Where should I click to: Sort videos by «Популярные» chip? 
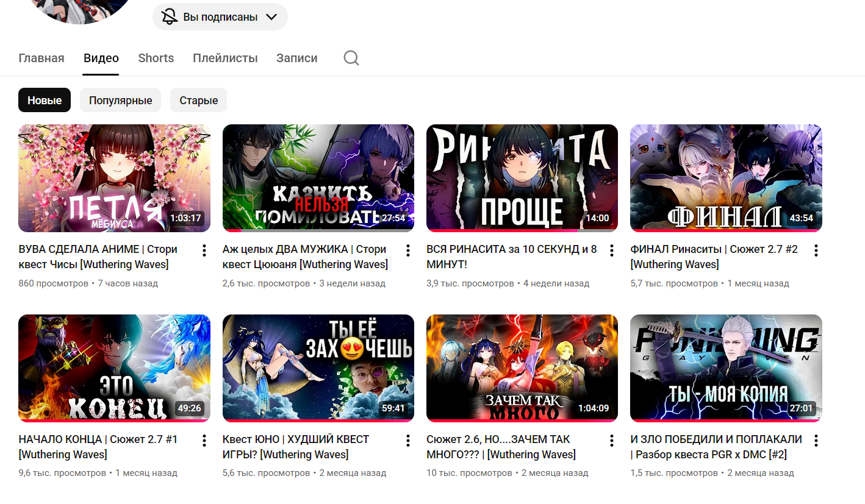[x=121, y=100]
